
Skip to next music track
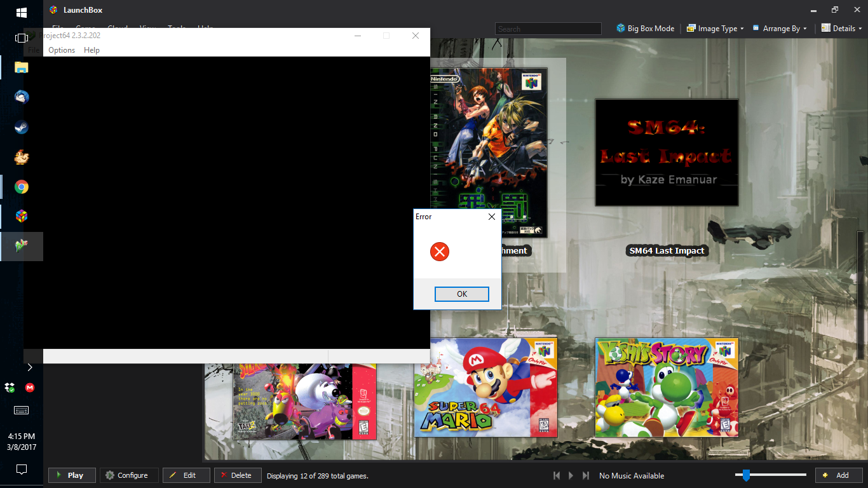(586, 475)
